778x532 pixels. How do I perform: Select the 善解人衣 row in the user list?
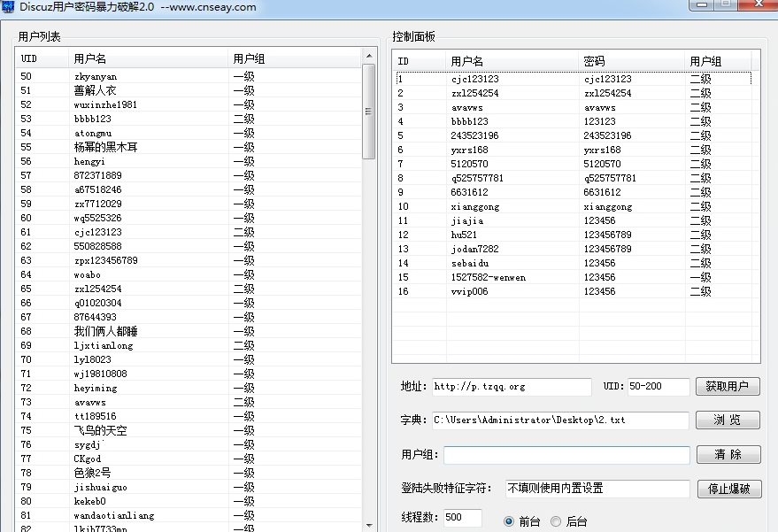click(x=189, y=90)
